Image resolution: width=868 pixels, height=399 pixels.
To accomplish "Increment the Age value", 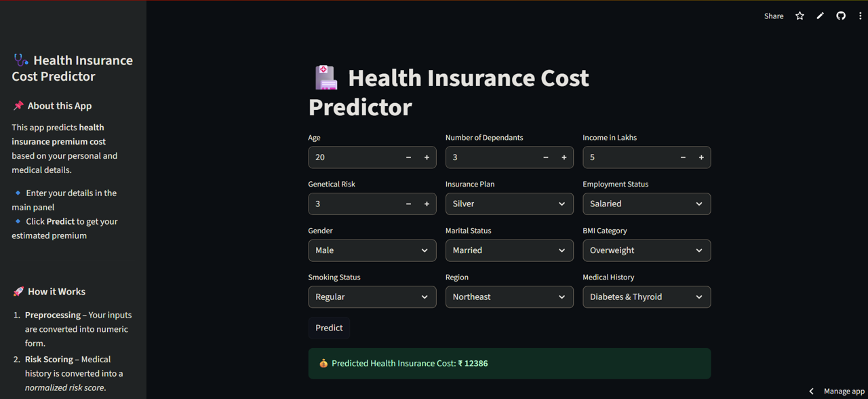I will pyautogui.click(x=427, y=157).
